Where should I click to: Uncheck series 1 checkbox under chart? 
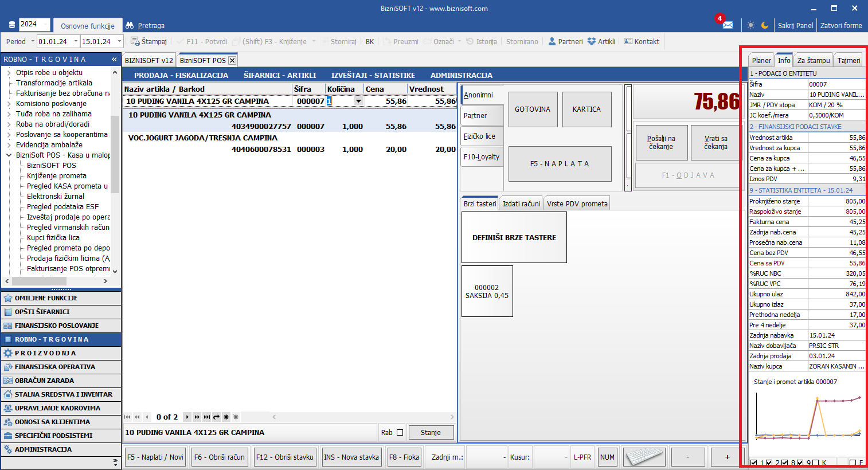[754, 463]
